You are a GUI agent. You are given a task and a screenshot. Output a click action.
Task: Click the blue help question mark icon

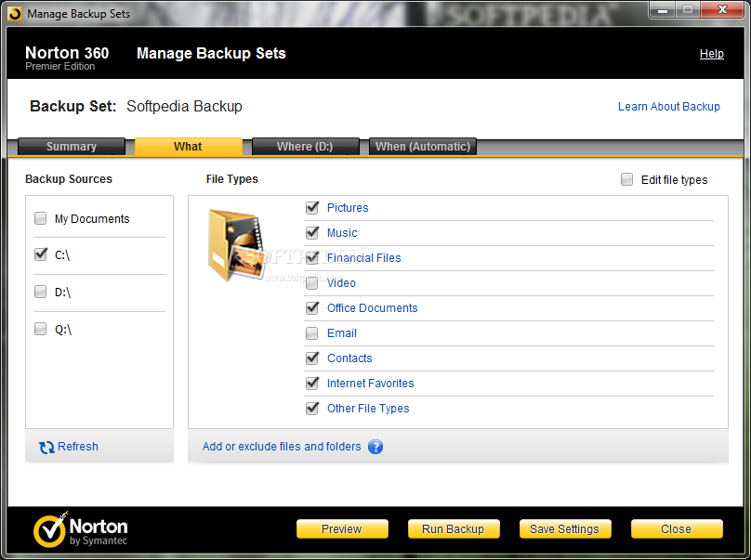pos(375,447)
